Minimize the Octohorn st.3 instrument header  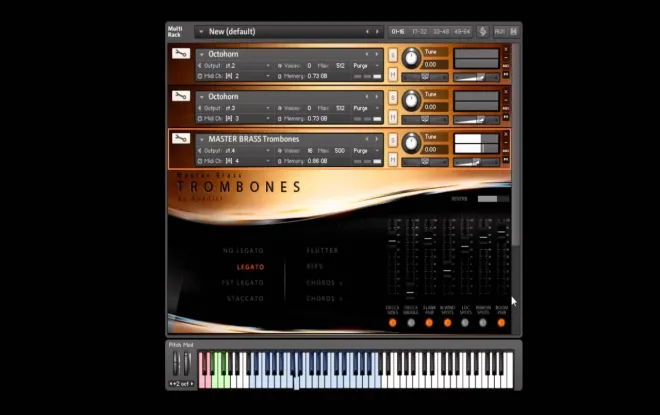(x=506, y=100)
